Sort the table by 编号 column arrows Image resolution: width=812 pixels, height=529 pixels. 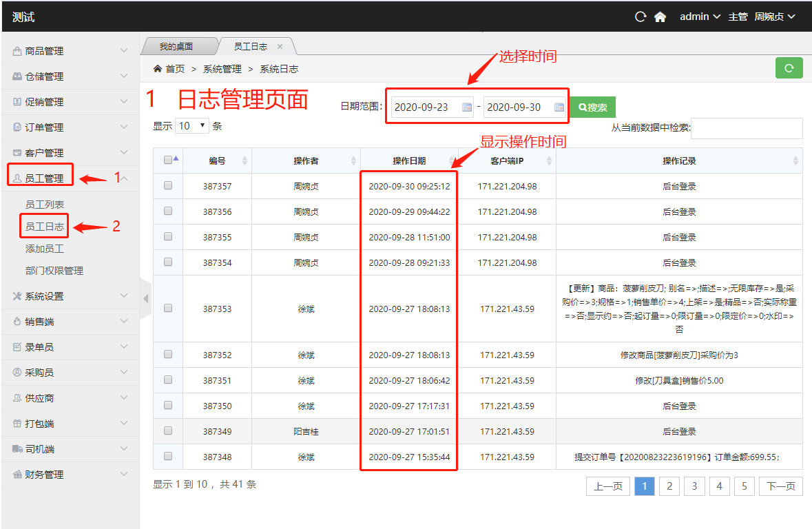coord(244,160)
